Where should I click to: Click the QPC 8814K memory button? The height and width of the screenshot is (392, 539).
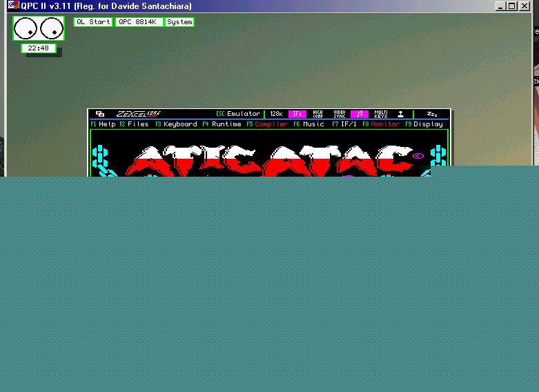point(139,22)
